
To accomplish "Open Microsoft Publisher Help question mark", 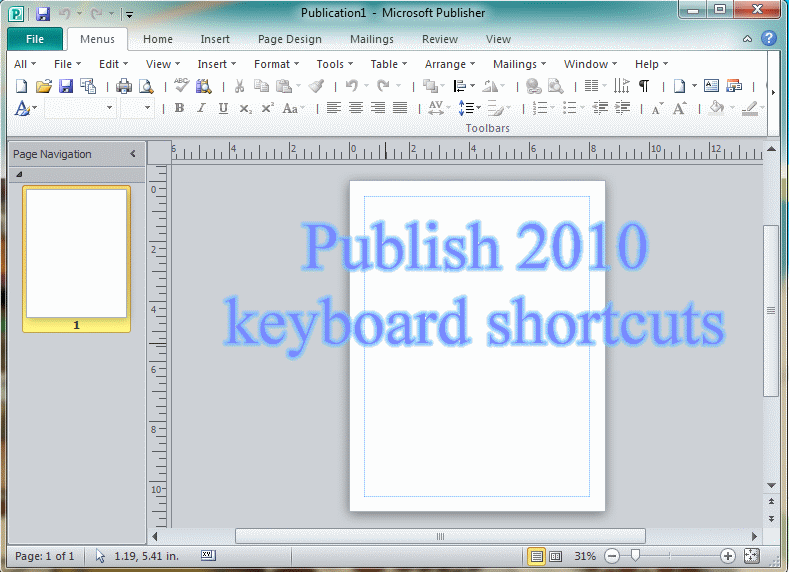I will coord(769,38).
